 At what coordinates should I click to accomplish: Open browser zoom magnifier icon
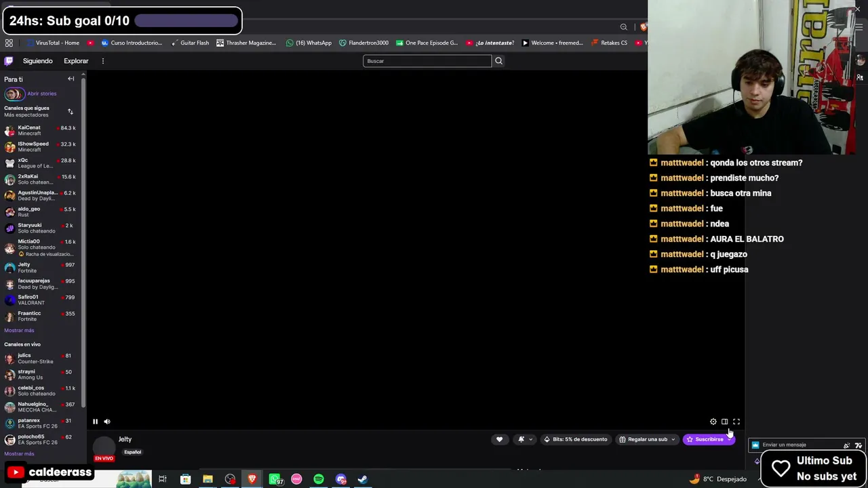[x=623, y=27]
